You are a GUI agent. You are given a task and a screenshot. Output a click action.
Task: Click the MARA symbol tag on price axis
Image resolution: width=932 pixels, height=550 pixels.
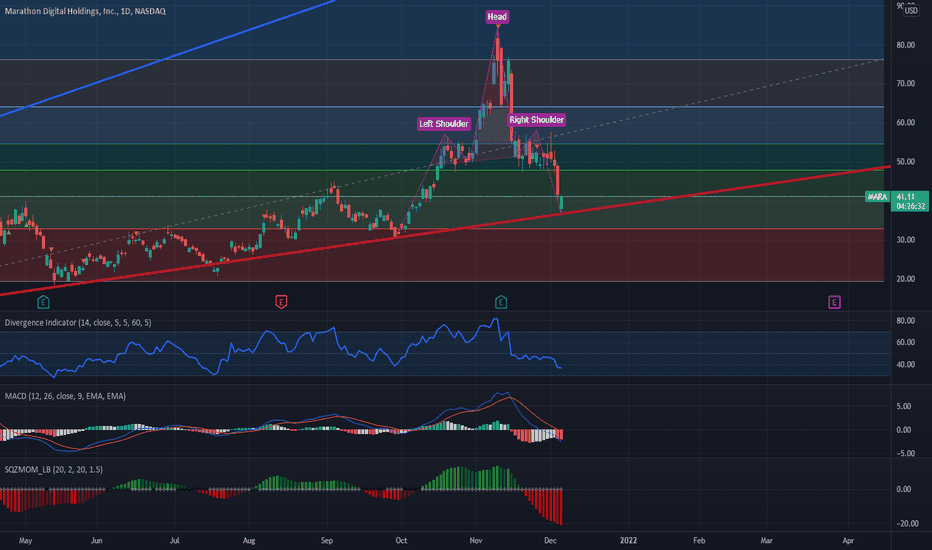tap(877, 197)
